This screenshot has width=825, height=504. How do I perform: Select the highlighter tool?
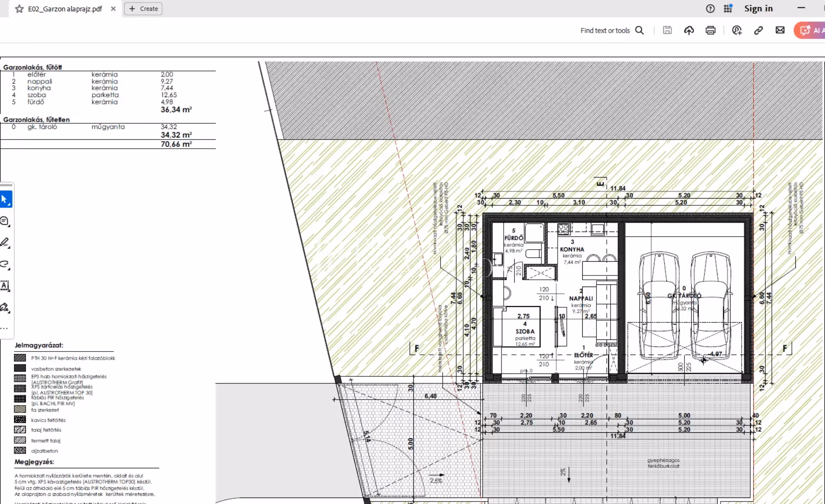(x=5, y=243)
